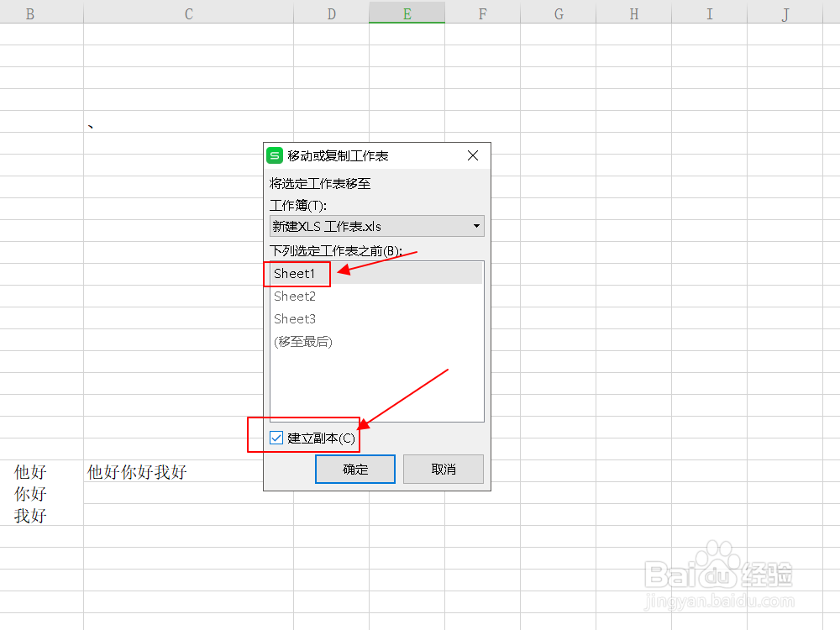Click the 取消 button
The width and height of the screenshot is (840, 630).
tap(443, 470)
